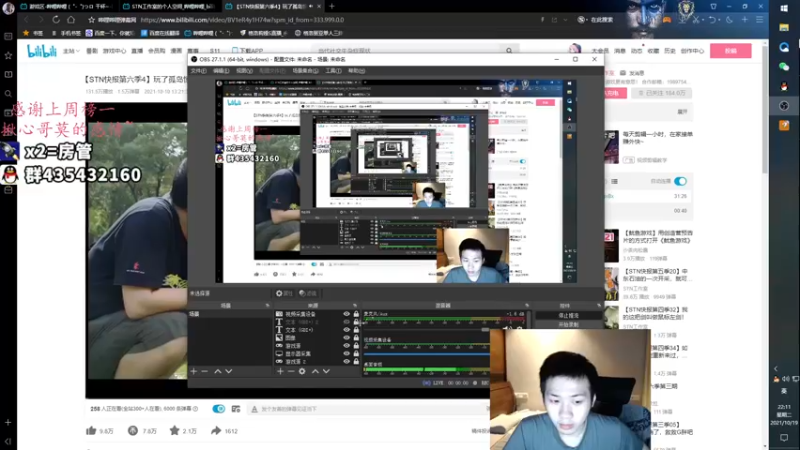This screenshot has width=800, height=450.
Task: Open the Windows Start menu
Action: (x=784, y=8)
